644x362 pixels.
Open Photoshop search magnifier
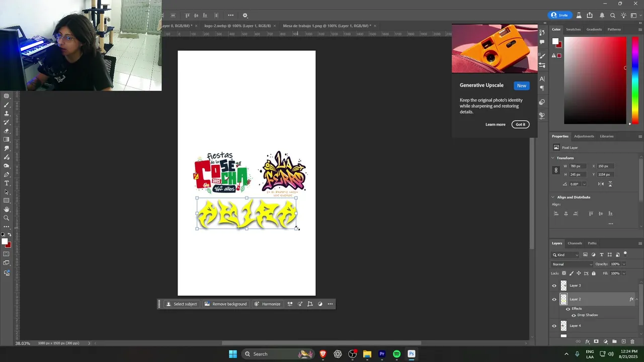613,16
